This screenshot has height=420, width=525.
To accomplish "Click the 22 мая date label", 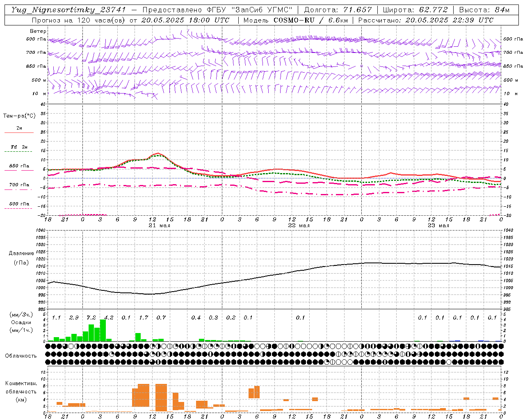I will [x=299, y=226].
